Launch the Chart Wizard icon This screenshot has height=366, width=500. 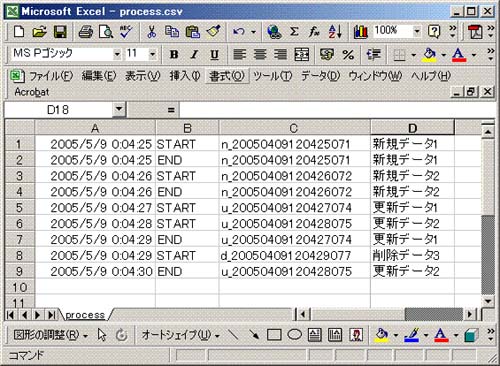pos(361,32)
